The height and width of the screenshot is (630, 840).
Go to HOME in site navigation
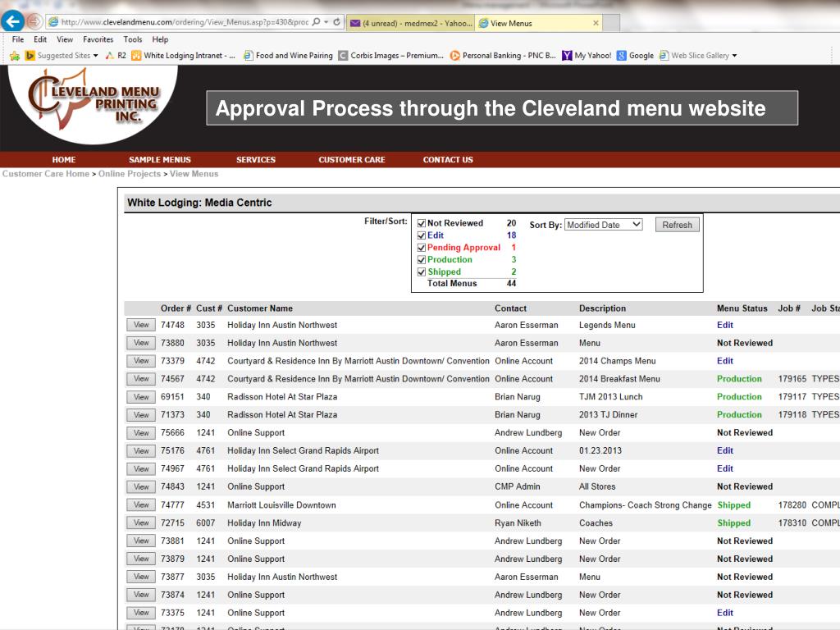(x=64, y=160)
